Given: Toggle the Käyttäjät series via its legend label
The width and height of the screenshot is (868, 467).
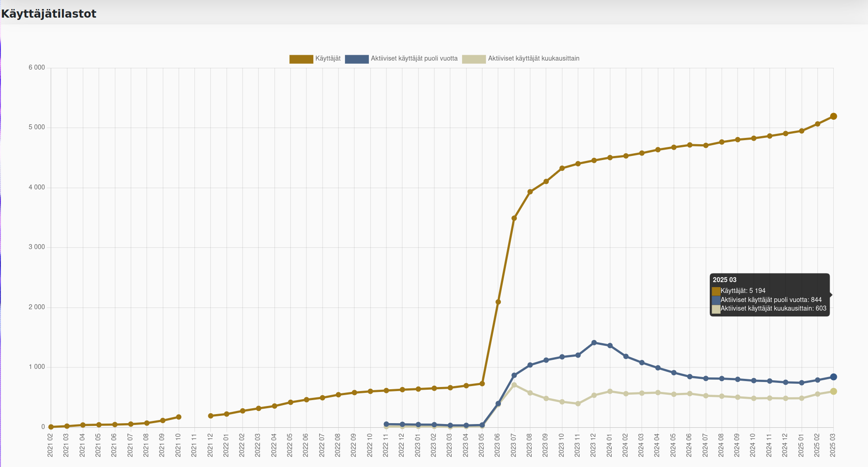Looking at the screenshot, I should pos(328,58).
